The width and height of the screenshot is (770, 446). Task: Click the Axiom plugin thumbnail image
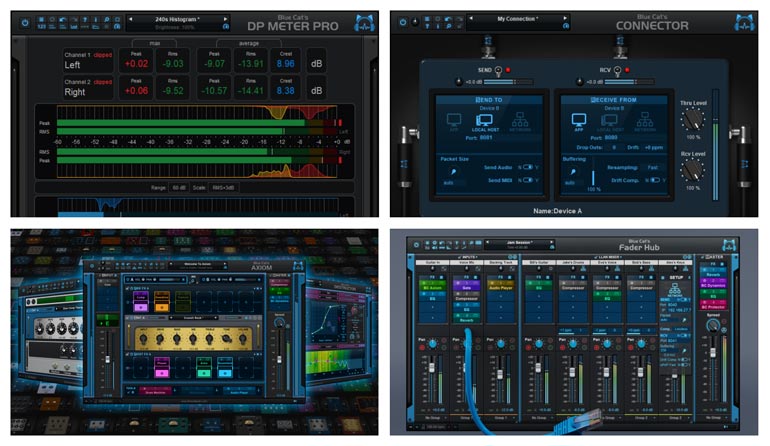(x=194, y=332)
